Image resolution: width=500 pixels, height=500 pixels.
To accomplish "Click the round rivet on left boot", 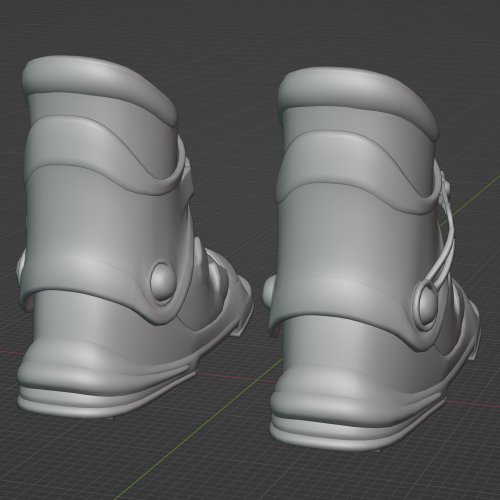I will point(162,281).
